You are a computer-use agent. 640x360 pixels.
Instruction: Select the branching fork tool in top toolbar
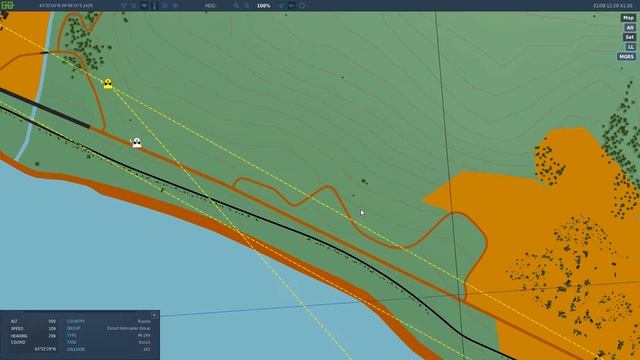coord(124,6)
